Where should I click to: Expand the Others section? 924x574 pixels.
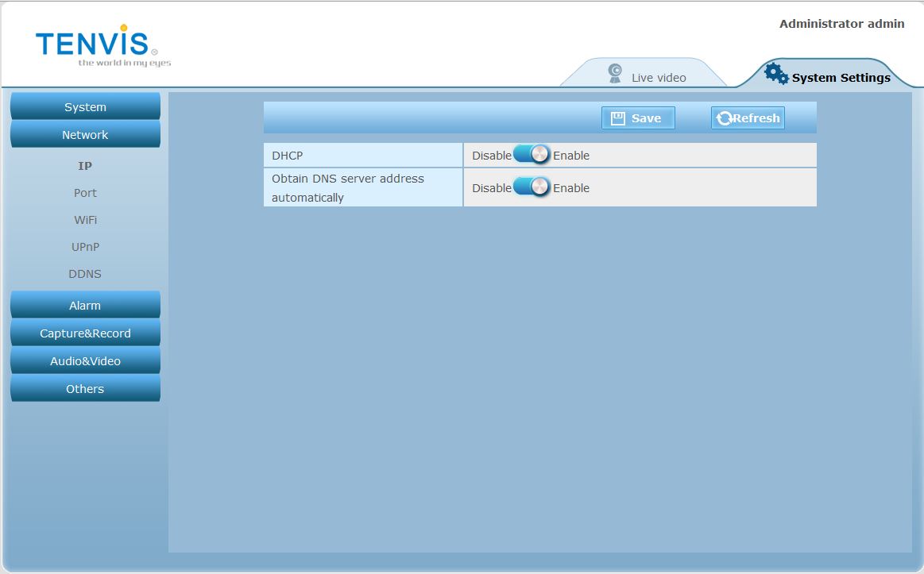click(x=85, y=389)
